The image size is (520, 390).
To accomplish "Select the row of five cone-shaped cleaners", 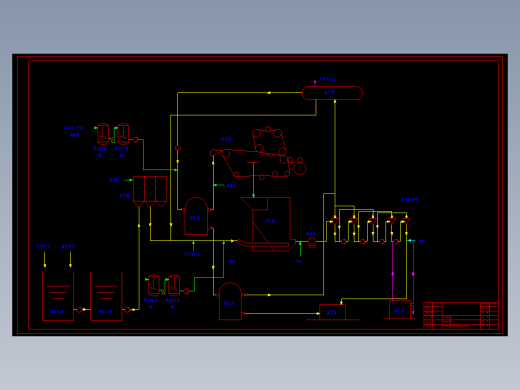I will click(370, 221).
